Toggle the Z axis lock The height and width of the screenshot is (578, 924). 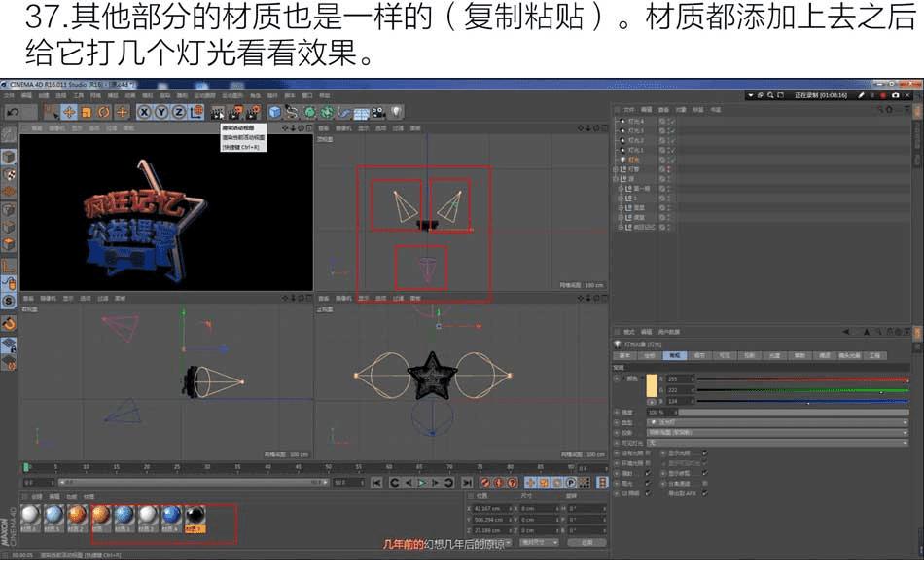[x=179, y=112]
